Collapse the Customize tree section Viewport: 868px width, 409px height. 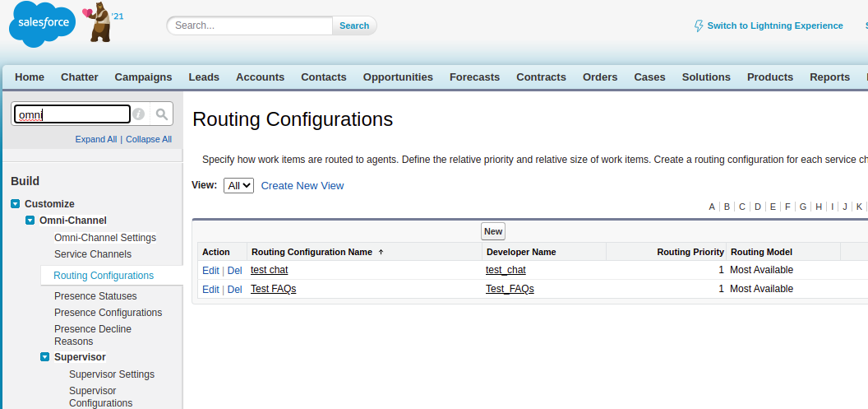[15, 204]
